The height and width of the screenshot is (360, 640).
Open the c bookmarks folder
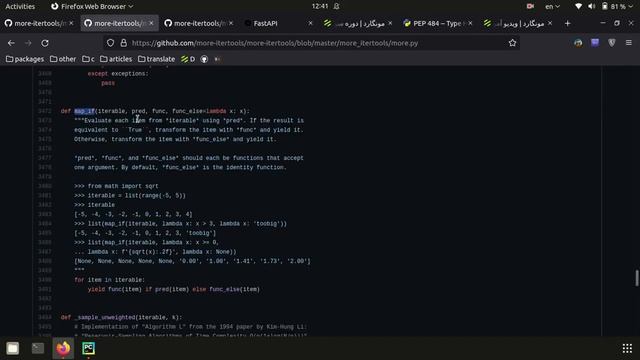88,59
